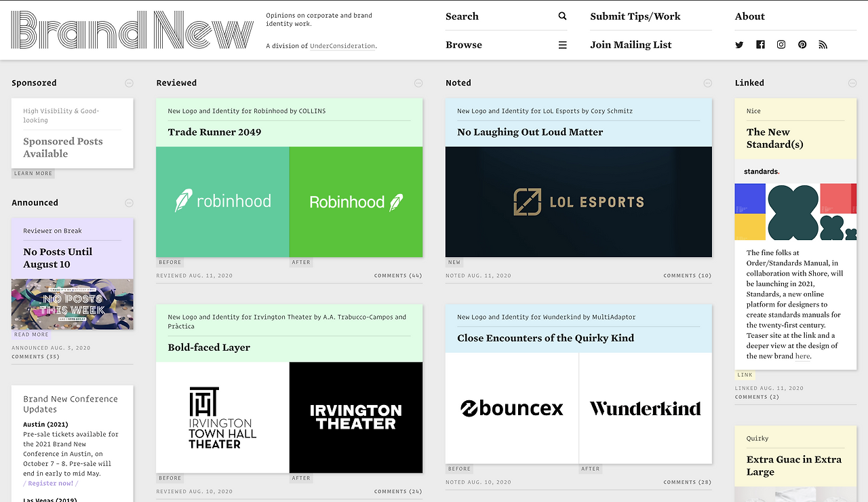Open the Bold-faced Layer article title
The image size is (868, 502).
(x=209, y=347)
